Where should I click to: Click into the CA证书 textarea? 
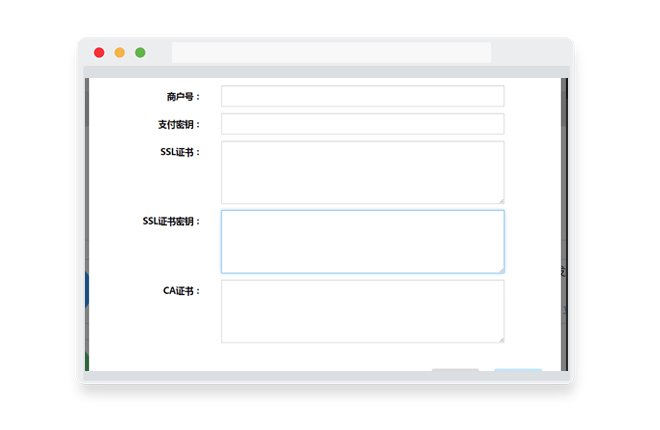click(x=362, y=311)
